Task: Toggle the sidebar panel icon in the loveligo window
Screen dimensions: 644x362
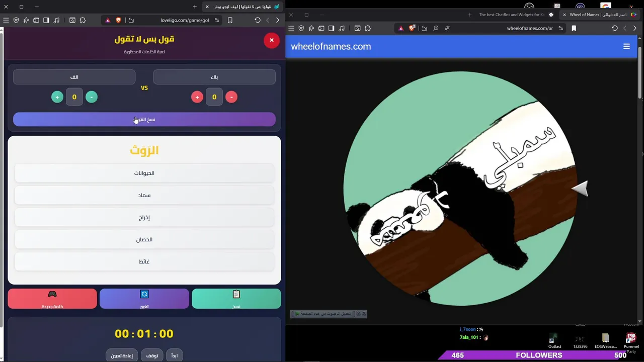Action: [46, 20]
